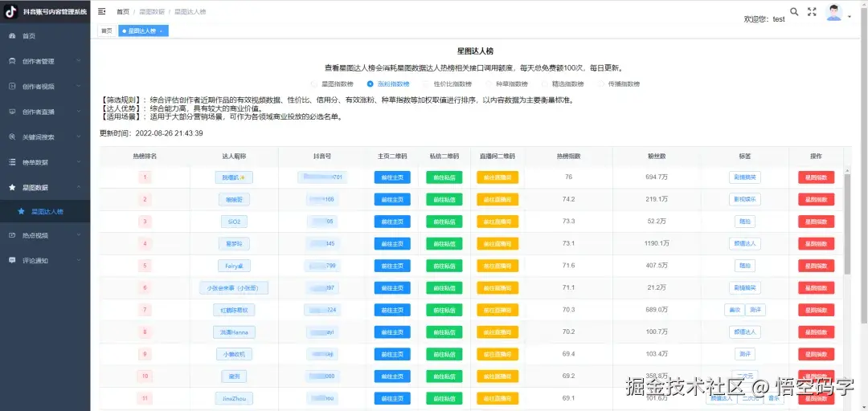The height and width of the screenshot is (411, 868).
Task: Click 前往主页 in the Fairy桌 row
Action: pyautogui.click(x=392, y=266)
